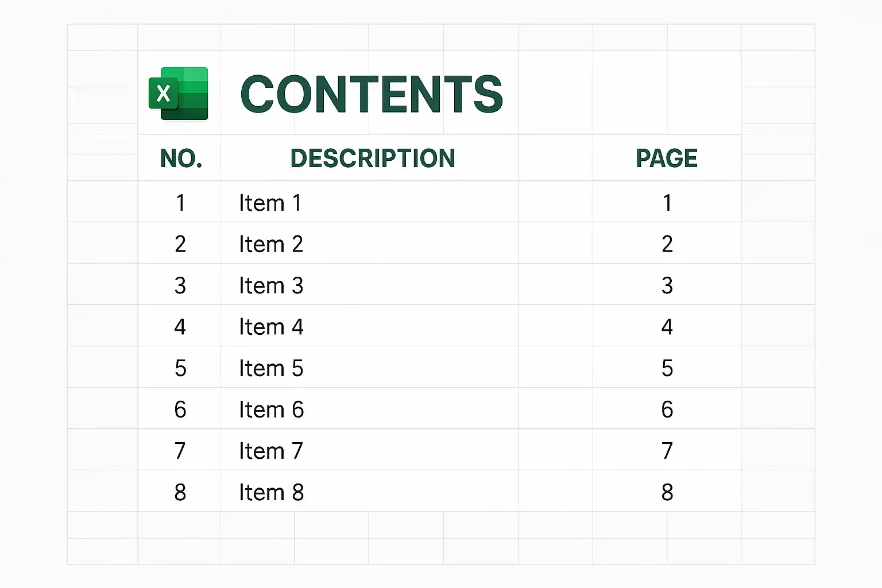Click the Excel logo icon
Image resolution: width=882 pixels, height=588 pixels.
click(x=179, y=94)
